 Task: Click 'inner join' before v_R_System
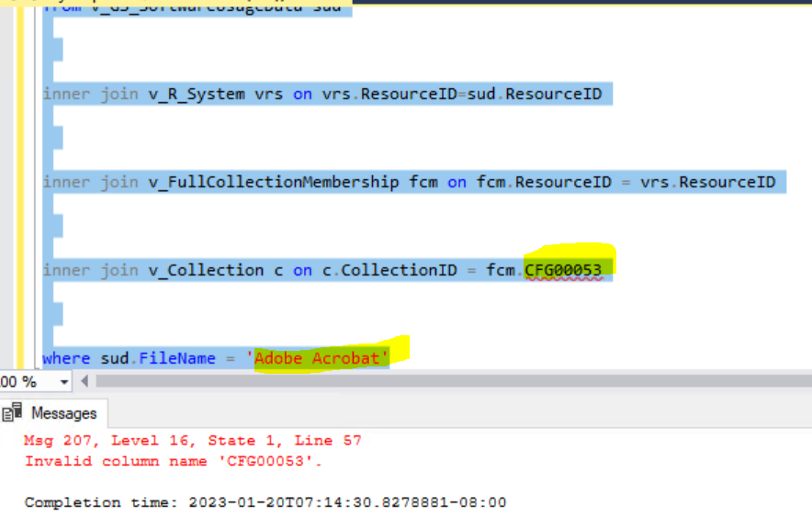[91, 95]
